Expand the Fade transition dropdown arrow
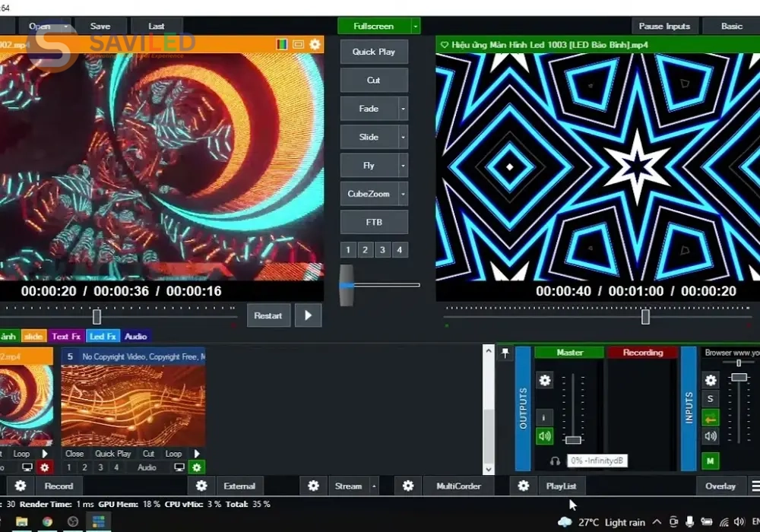The width and height of the screenshot is (760, 532). tap(403, 109)
